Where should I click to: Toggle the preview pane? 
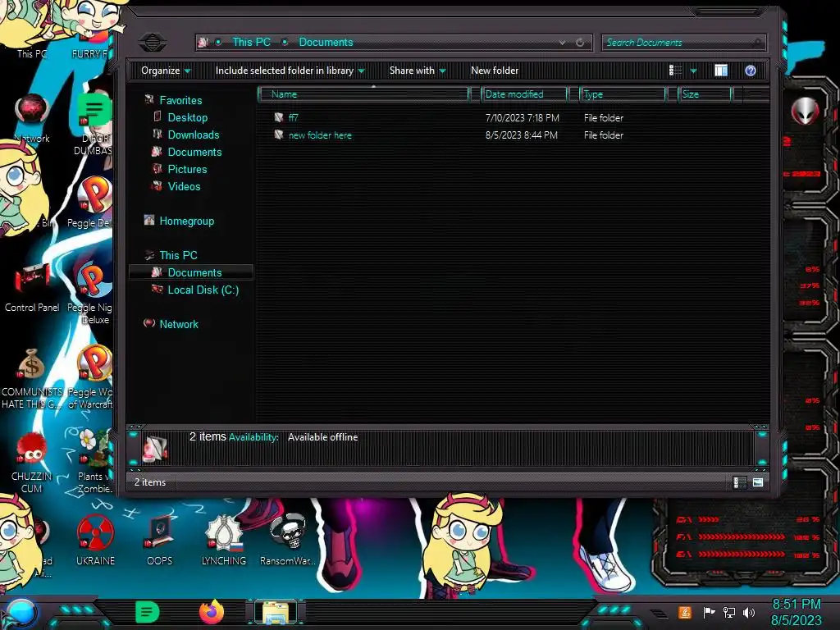pyautogui.click(x=721, y=71)
